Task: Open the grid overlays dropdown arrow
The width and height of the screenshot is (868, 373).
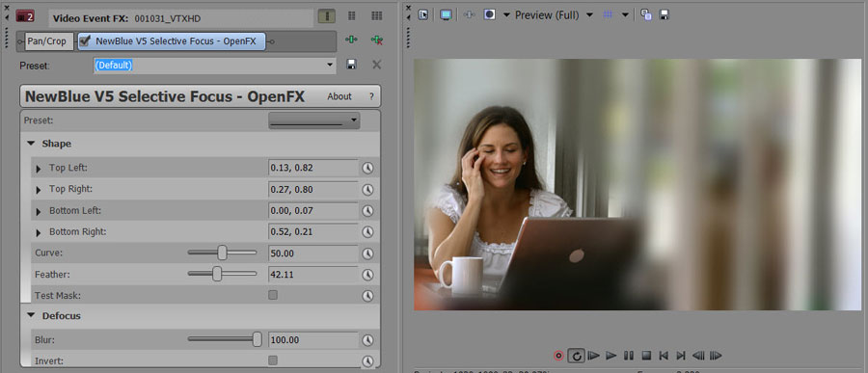Action: 624,15
